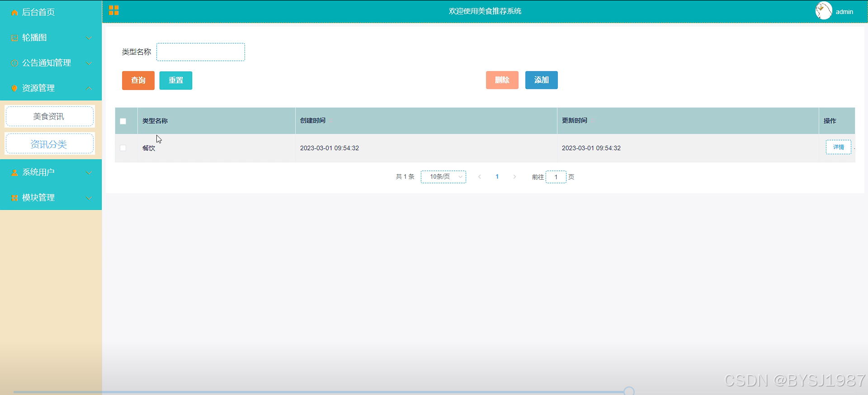Expand the 公告通知管理 chevron

(89, 63)
